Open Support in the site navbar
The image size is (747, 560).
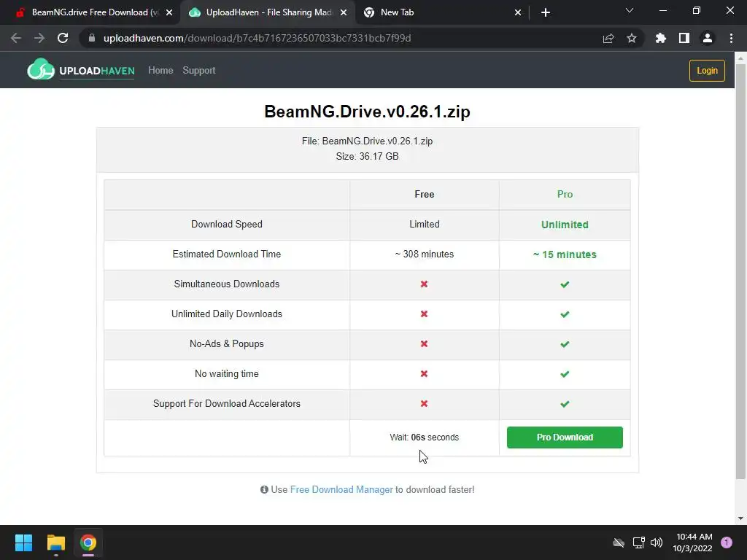coord(199,71)
